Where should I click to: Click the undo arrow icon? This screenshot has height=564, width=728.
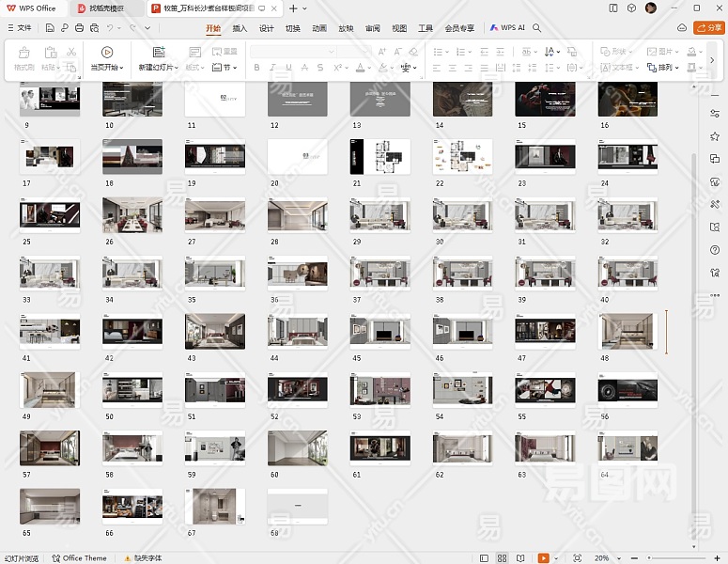pyautogui.click(x=111, y=28)
